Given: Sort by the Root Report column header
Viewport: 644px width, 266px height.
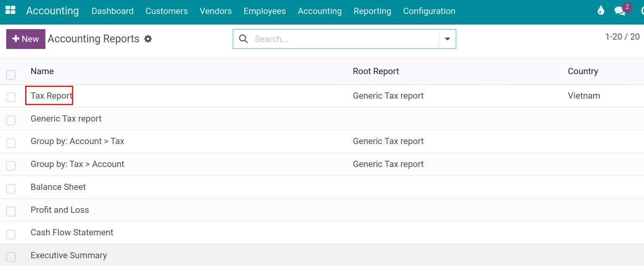Looking at the screenshot, I should 376,71.
